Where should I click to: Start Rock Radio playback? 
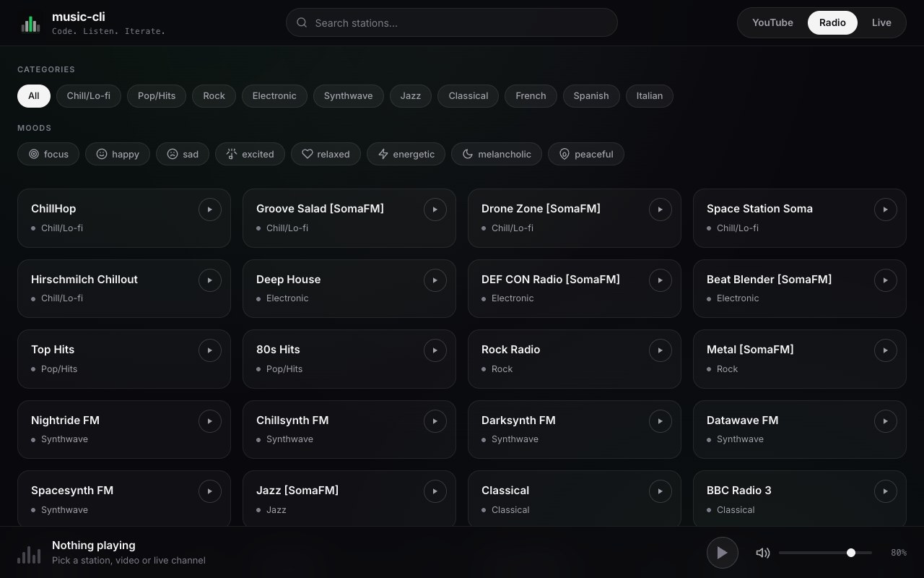[661, 350]
